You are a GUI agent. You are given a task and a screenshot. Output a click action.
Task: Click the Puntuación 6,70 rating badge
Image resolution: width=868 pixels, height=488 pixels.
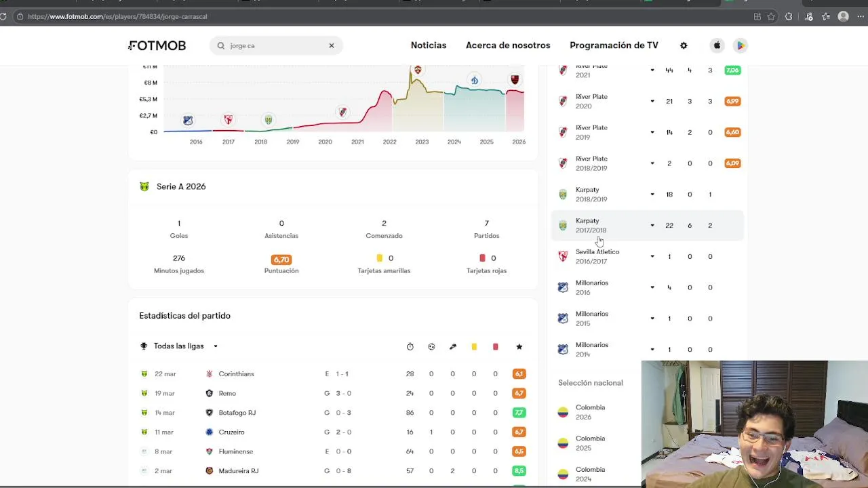(281, 259)
